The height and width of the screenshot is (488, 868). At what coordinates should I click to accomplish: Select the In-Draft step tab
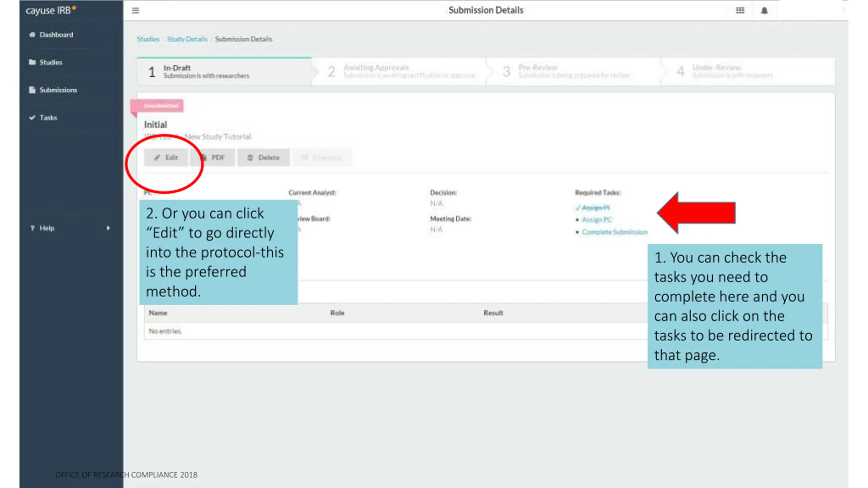tap(224, 72)
